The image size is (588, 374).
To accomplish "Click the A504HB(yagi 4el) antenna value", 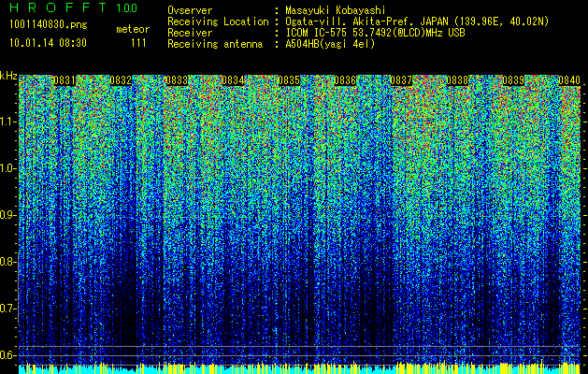I will click(x=330, y=44).
